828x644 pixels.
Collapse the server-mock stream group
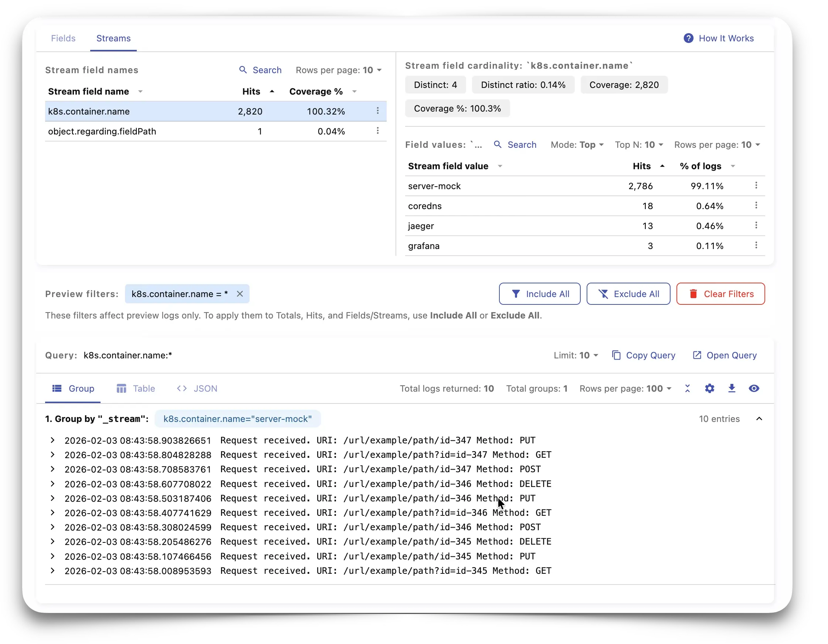(x=759, y=419)
